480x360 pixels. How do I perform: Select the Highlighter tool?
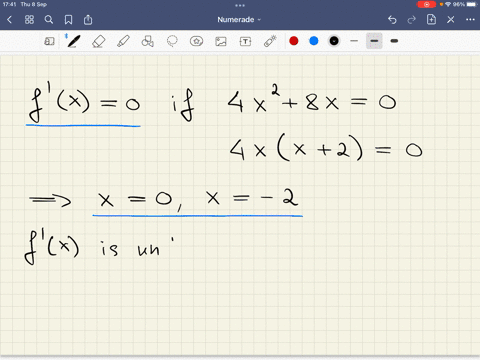pos(123,41)
